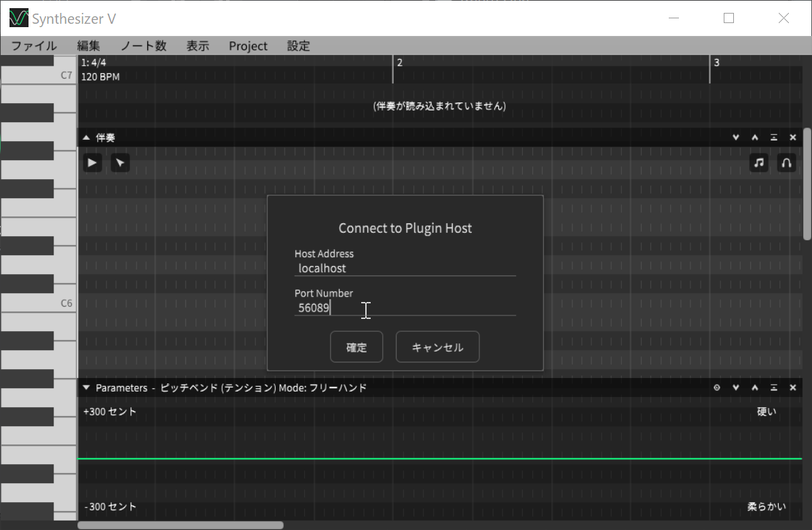Toggle the headphones monitor button
This screenshot has width=812, height=530.
tap(786, 163)
